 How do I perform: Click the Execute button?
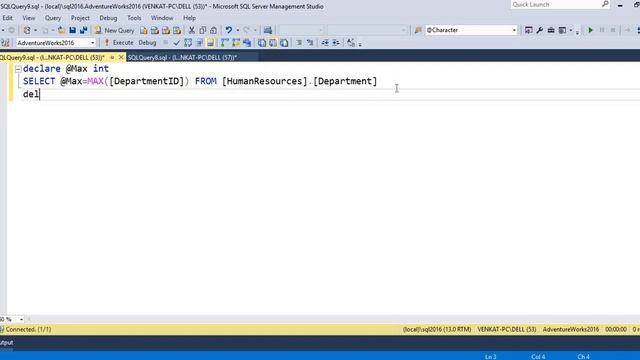click(119, 43)
